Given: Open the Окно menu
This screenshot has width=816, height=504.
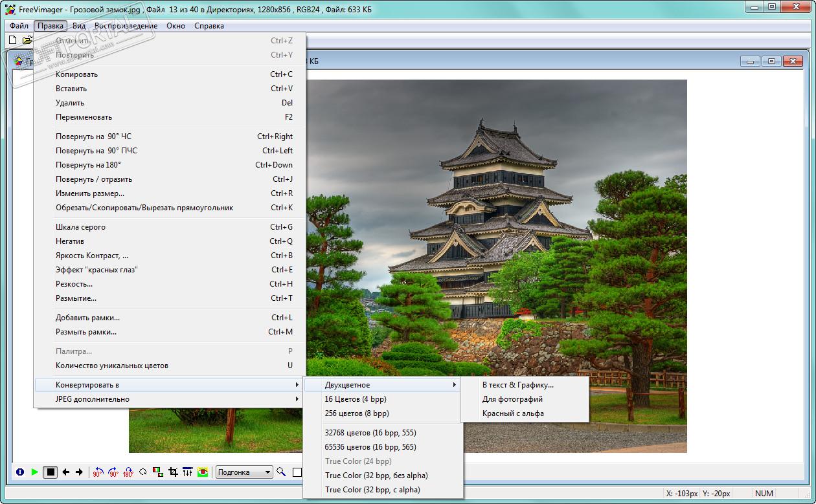Looking at the screenshot, I should point(176,26).
